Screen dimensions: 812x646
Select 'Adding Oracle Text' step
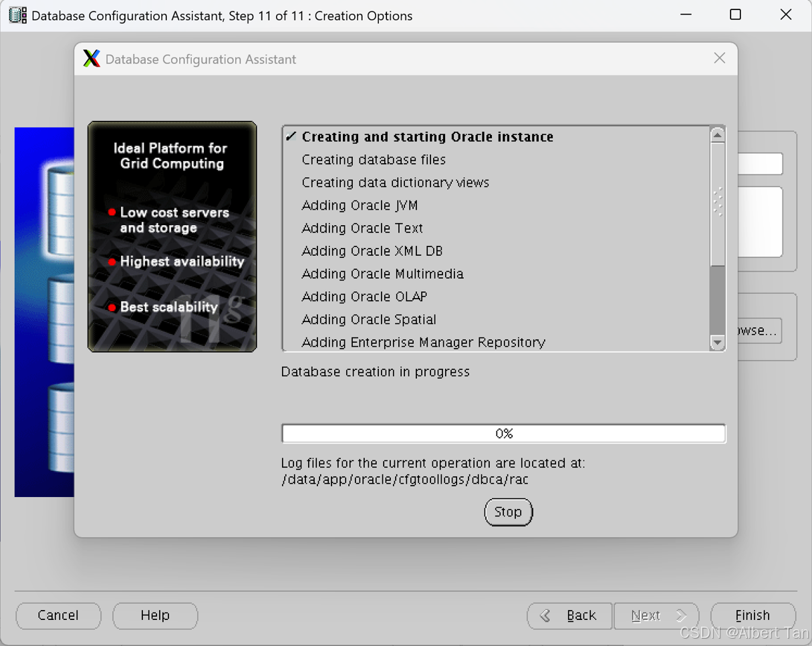(362, 228)
